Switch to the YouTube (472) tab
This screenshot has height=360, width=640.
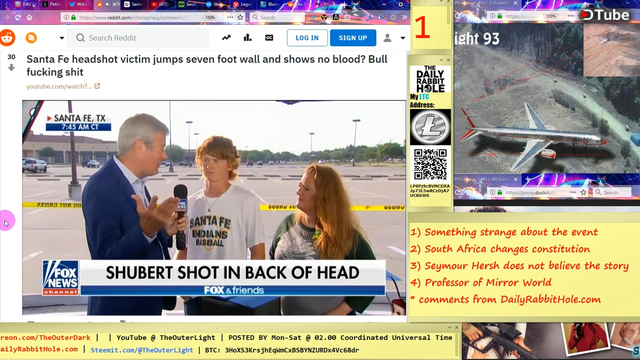[161, 4]
